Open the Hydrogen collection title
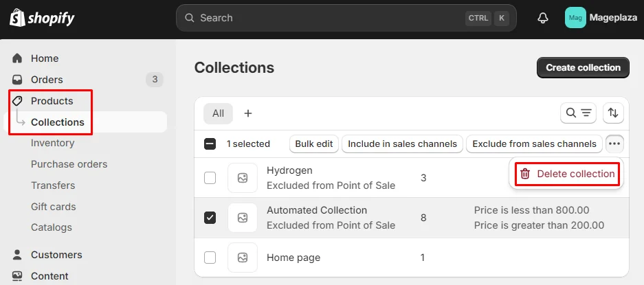 coord(289,170)
